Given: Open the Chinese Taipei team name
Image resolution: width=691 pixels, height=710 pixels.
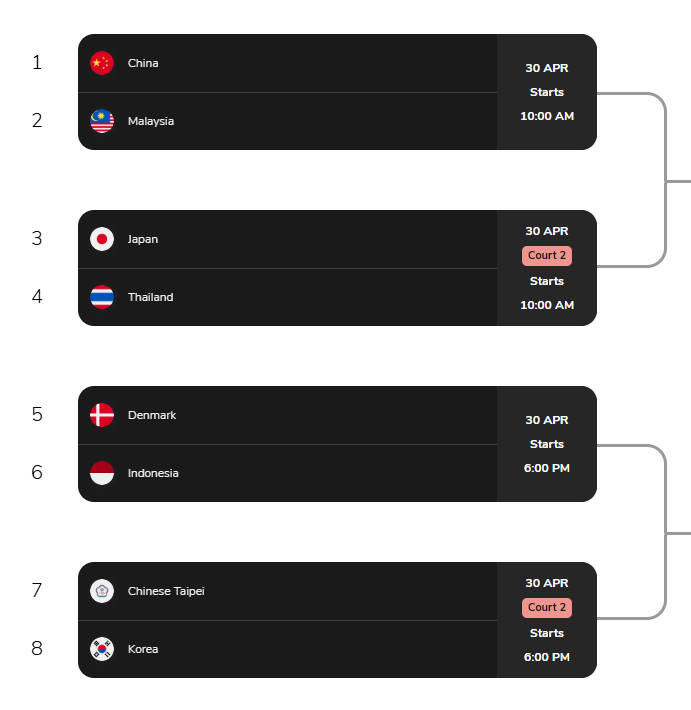Looking at the screenshot, I should [x=166, y=591].
